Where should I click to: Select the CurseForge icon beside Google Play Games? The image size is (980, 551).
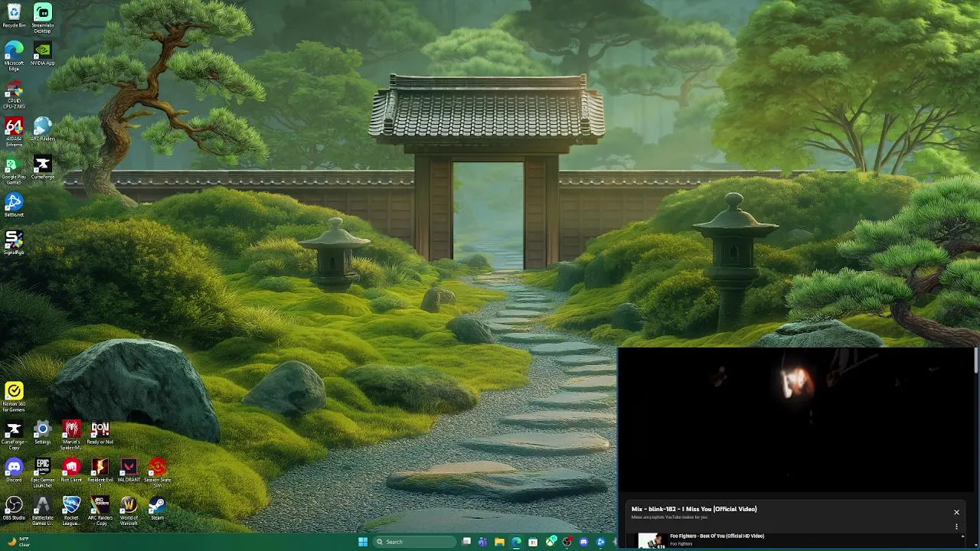(x=43, y=167)
